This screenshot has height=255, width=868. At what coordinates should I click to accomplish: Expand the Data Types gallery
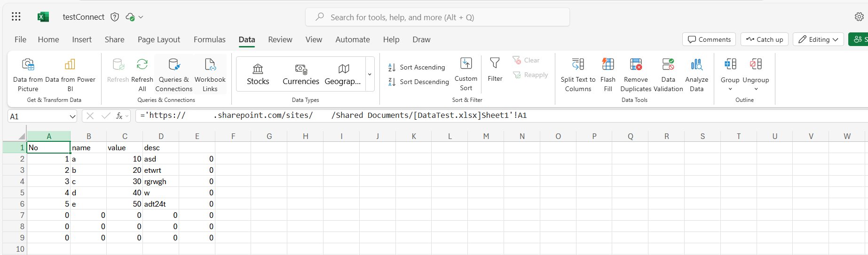coord(370,74)
